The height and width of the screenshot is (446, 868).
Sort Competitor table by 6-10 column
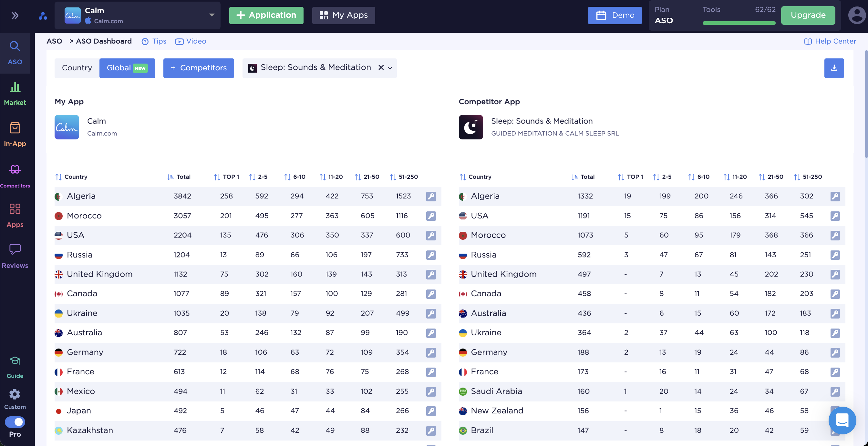click(699, 177)
